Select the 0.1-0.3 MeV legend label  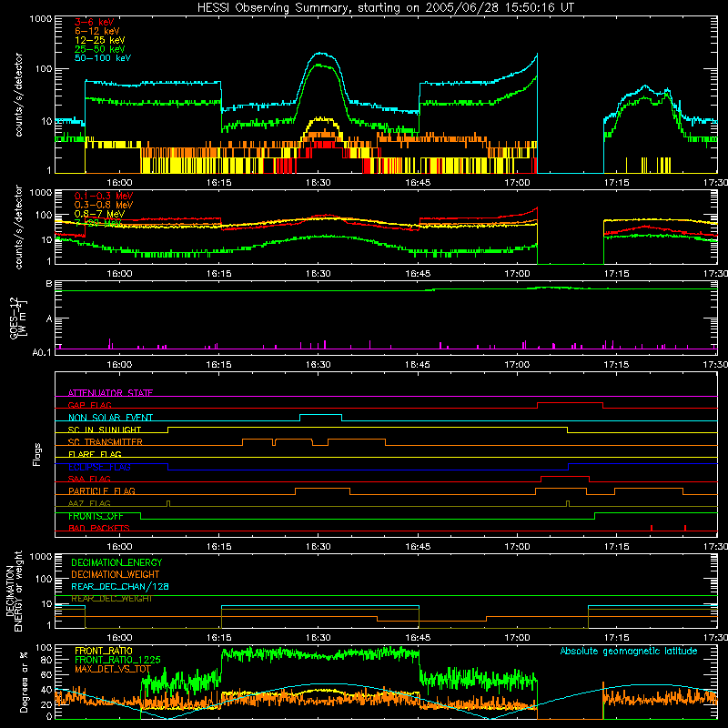tap(104, 196)
